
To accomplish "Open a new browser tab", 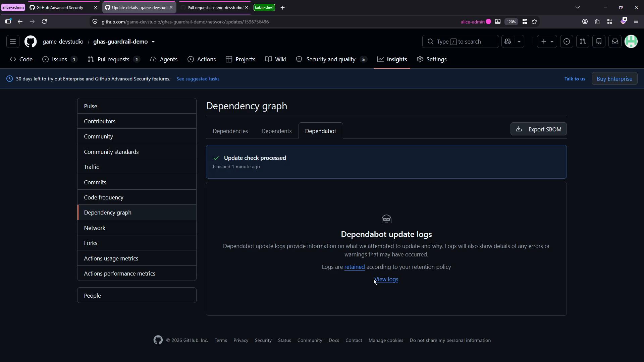I will (x=282, y=7).
